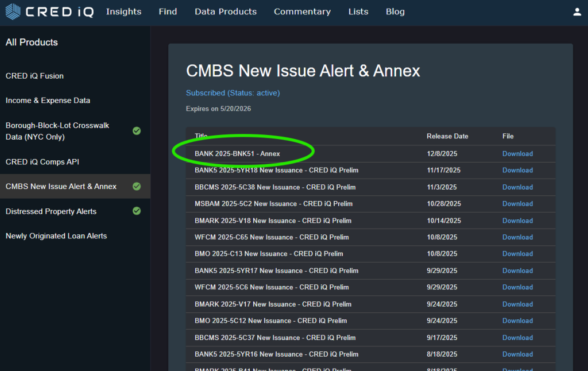Screen dimensions: 588x371
Task: Download WFCM 2025-C65 New Issuance file
Action: [517, 237]
